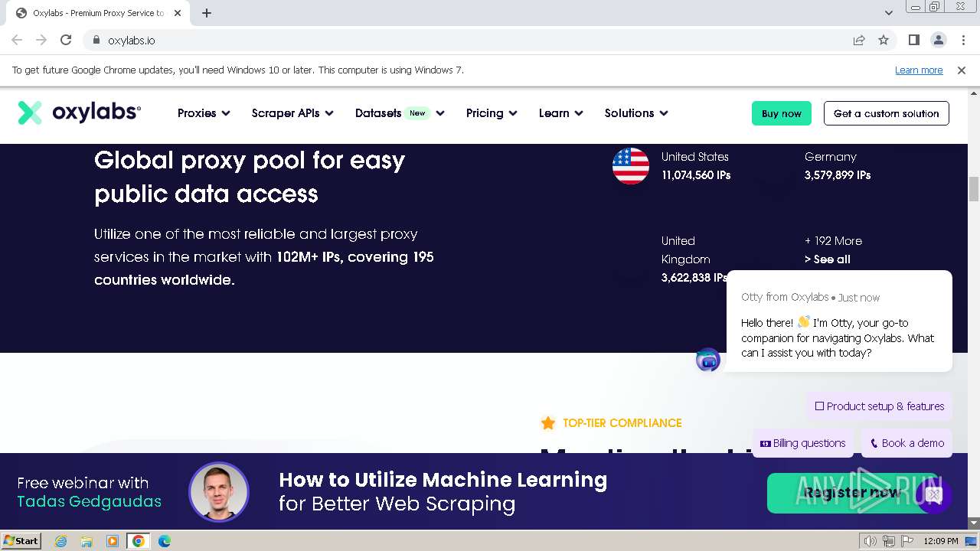The height and width of the screenshot is (551, 980).
Task: Click Tadas Gedgaudas webinar photo
Action: 219,492
